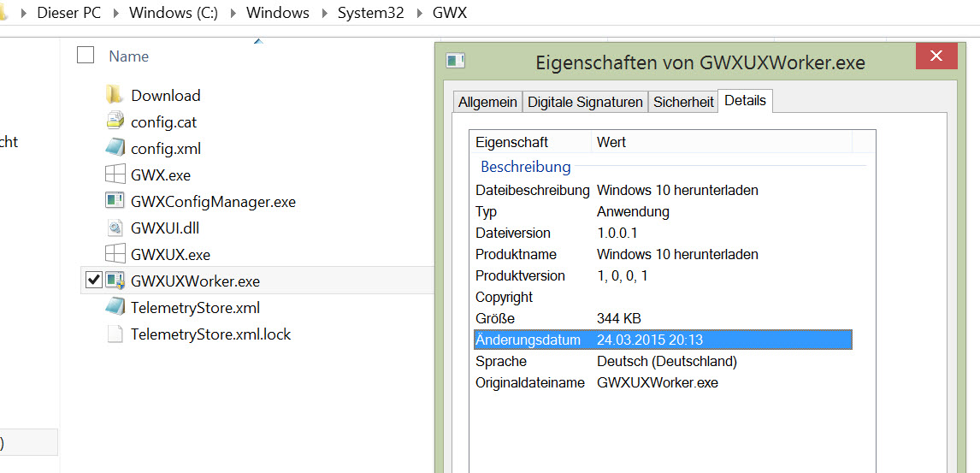Image resolution: width=980 pixels, height=473 pixels.
Task: Expand the breadcrumb arrow after Windows folder
Action: (x=324, y=13)
